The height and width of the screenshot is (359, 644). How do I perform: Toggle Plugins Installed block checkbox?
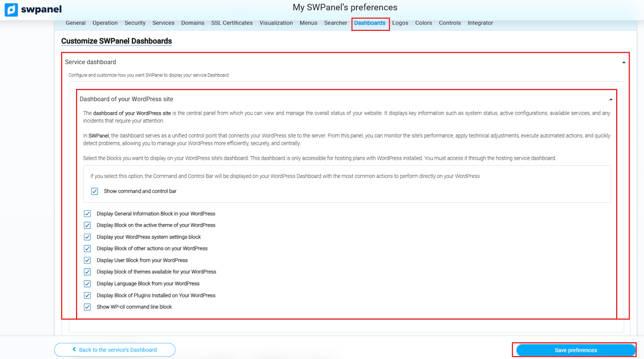(87, 295)
